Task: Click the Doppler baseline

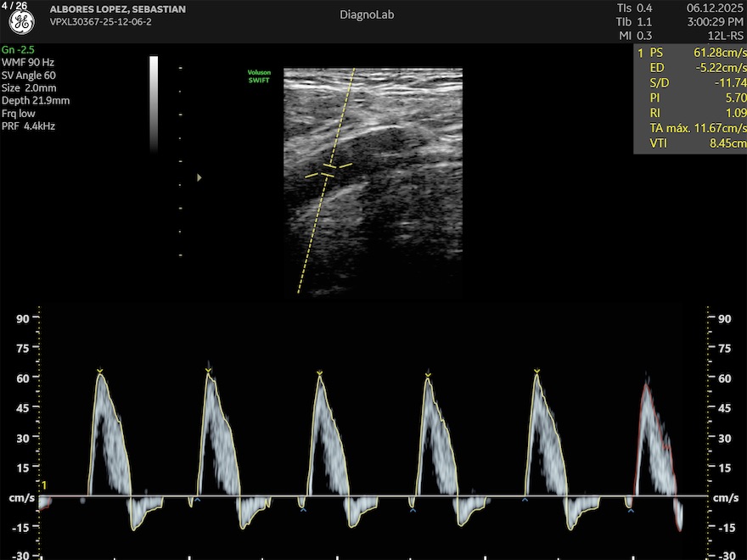Action: coord(373,496)
